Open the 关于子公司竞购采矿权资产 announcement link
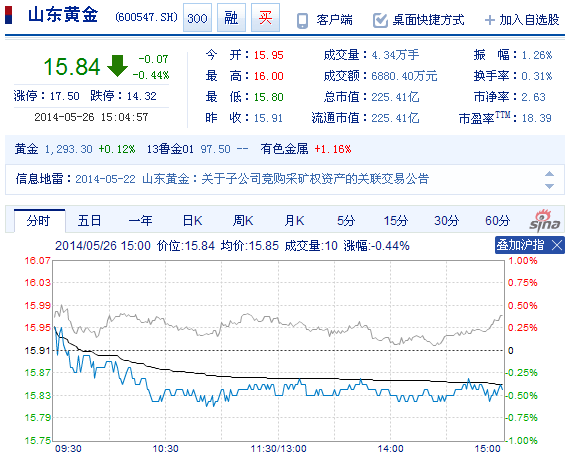 [315, 179]
